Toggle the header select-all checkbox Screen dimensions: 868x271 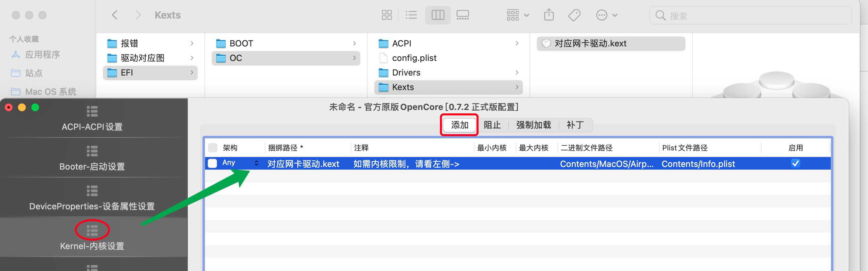click(213, 148)
